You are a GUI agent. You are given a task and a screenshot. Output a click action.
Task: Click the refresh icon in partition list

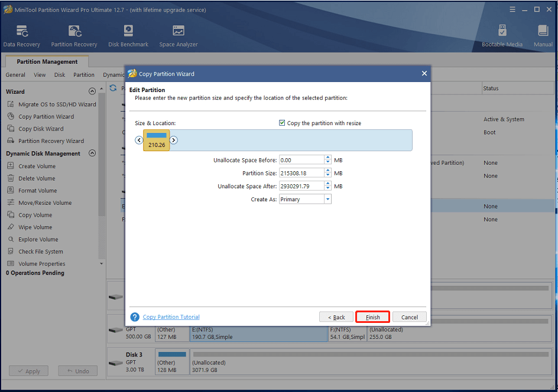pyautogui.click(x=113, y=88)
